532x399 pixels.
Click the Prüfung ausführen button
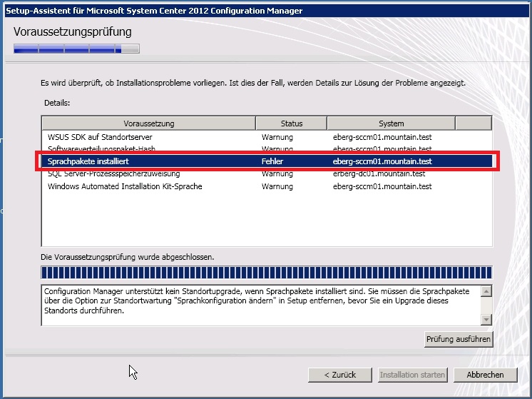click(459, 338)
